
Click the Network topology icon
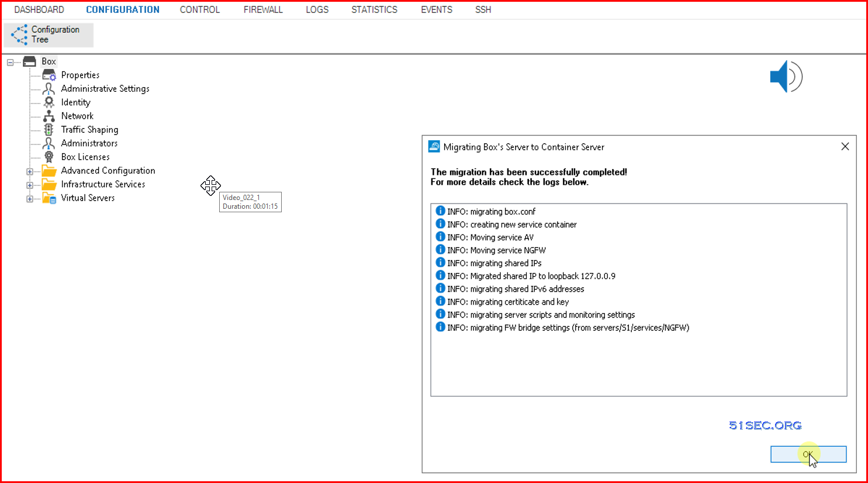pyautogui.click(x=49, y=116)
